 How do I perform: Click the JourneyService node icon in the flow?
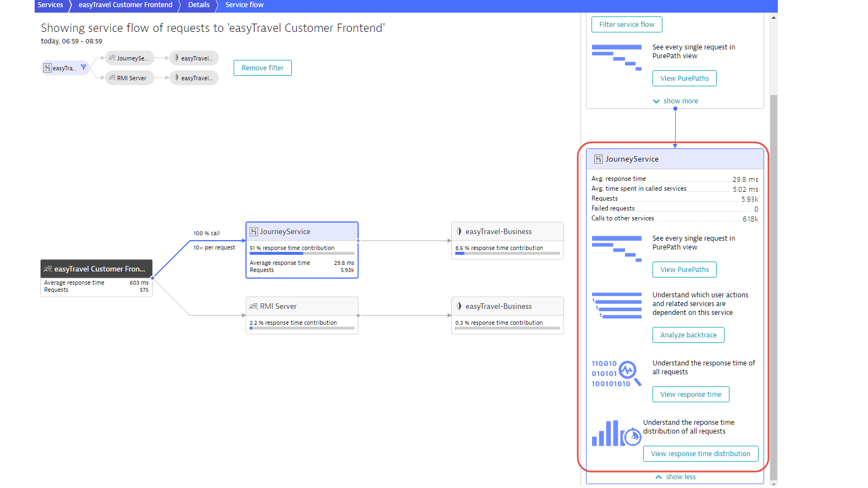[x=253, y=231]
